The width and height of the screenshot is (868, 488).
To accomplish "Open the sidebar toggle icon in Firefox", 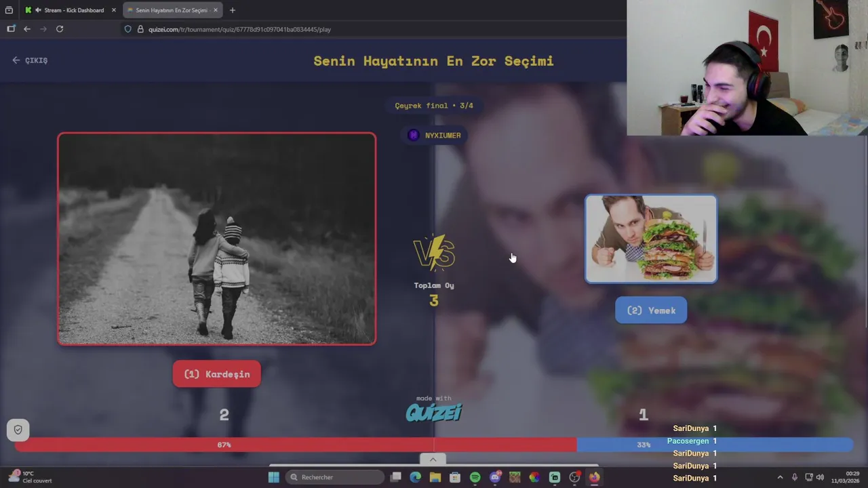I will point(11,29).
